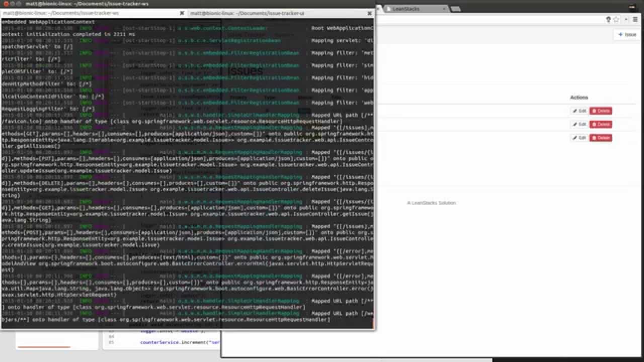Bookmark this page with the star icon
Screen dimensions: 644x362
click(x=616, y=20)
